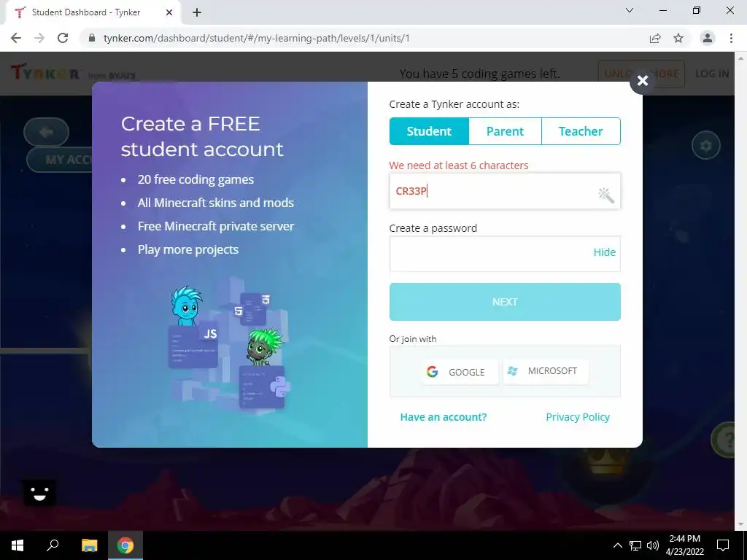
Task: Click the magic wand username generator icon
Action: click(x=605, y=195)
